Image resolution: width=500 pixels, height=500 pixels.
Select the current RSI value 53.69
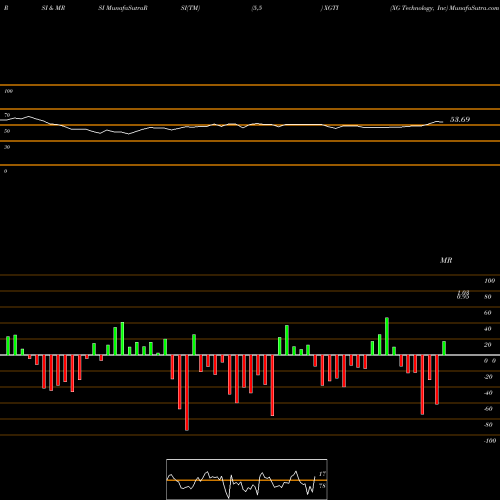pyautogui.click(x=460, y=119)
